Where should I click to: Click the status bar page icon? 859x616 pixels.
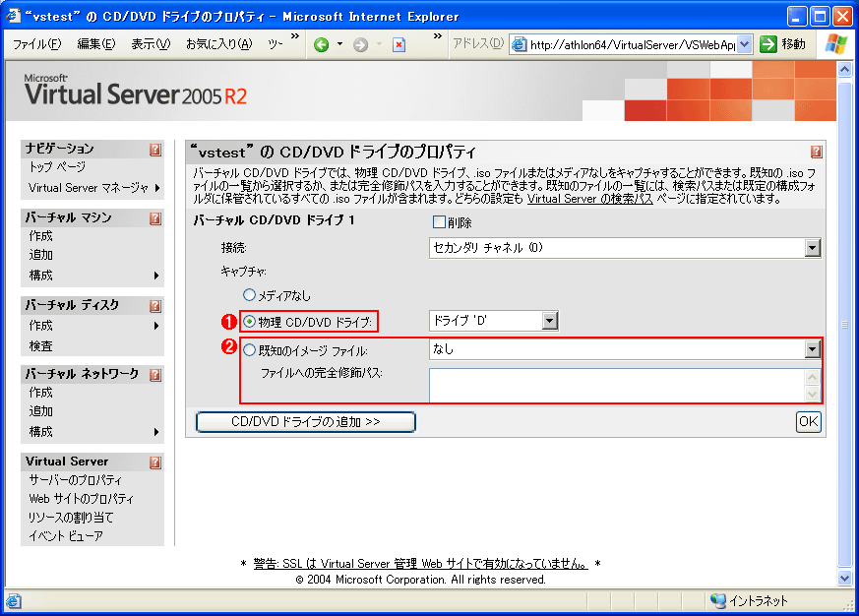pos(14,601)
